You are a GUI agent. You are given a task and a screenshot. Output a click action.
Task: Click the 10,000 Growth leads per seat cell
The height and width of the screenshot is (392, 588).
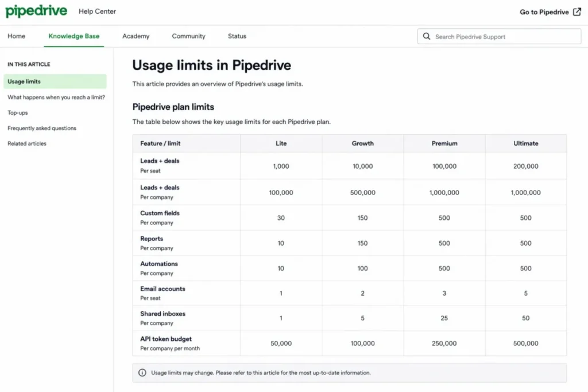(363, 166)
